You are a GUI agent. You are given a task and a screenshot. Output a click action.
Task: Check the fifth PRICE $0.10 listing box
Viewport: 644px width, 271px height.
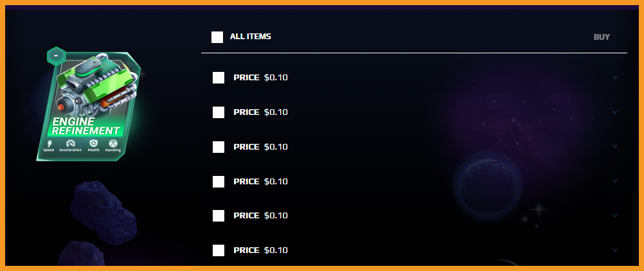click(x=219, y=216)
